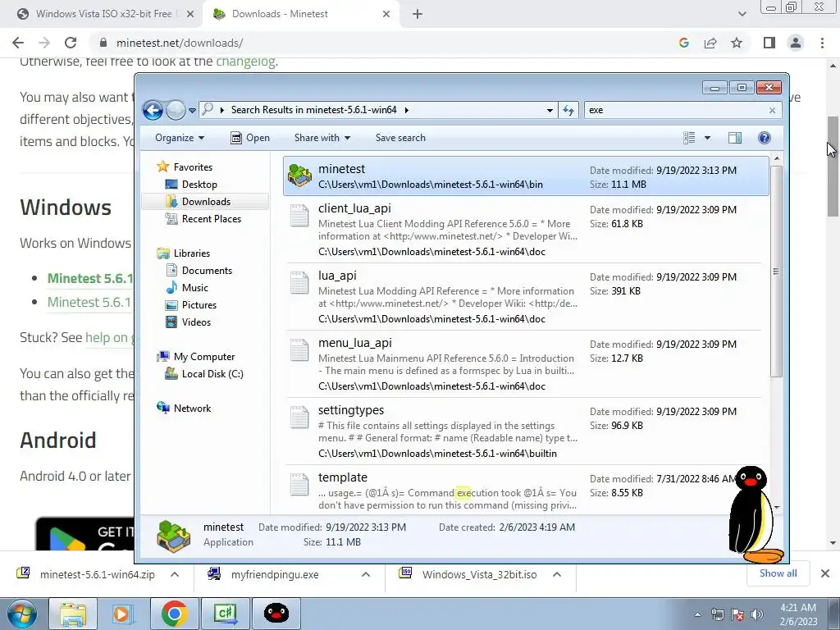
Task: Click the share page icon in Chrome
Action: tap(710, 43)
